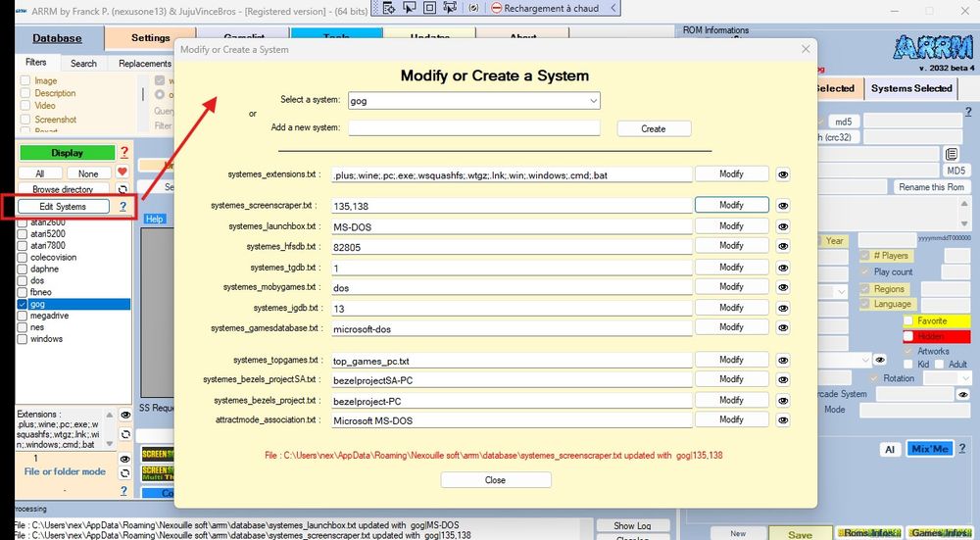Viewport: 980px width, 540px height.
Task: Open the Filters sub-tab
Action: tap(35, 63)
